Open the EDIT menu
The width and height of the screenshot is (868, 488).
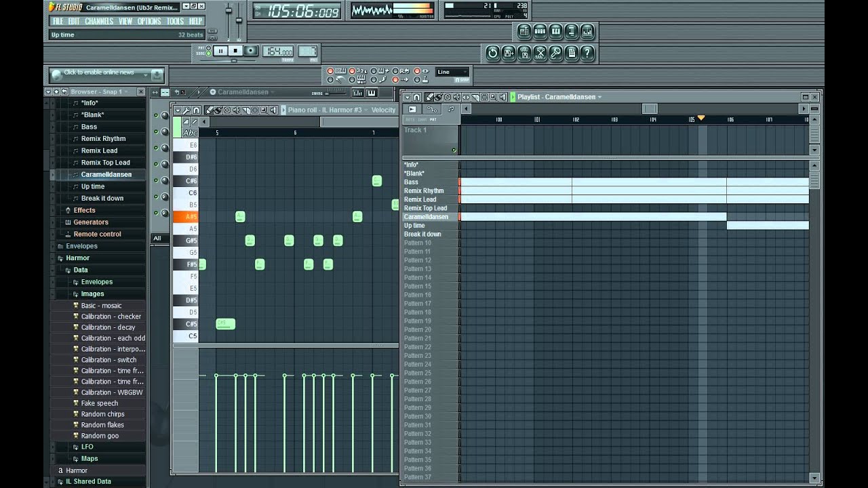74,22
